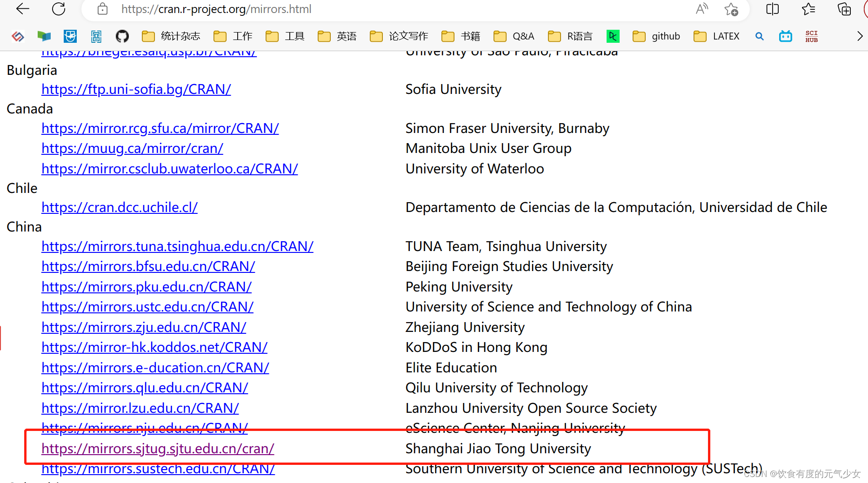
Task: Open the Collections panel
Action: click(844, 9)
